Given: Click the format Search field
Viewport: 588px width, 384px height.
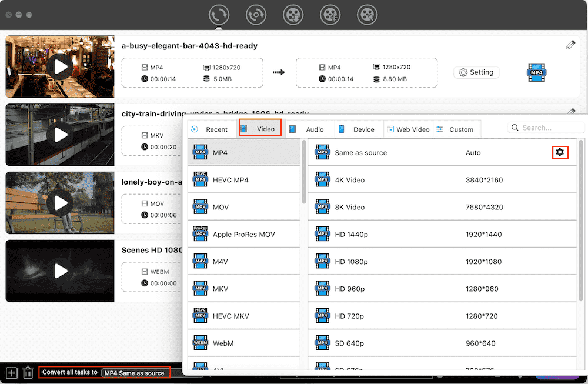Looking at the screenshot, I should click(546, 128).
